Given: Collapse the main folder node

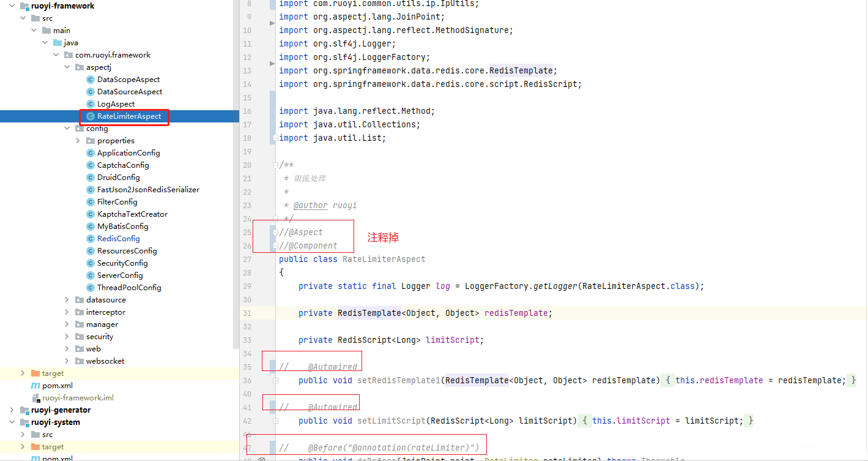Looking at the screenshot, I should tap(34, 31).
